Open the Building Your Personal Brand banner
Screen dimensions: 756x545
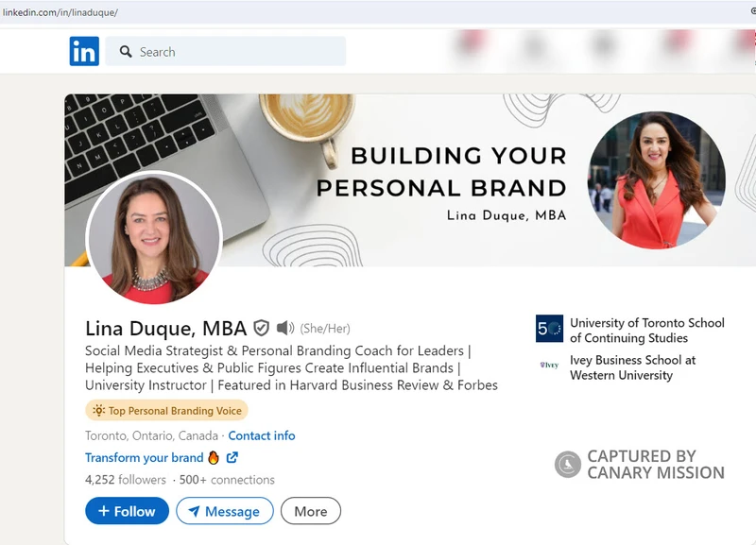tap(410, 180)
